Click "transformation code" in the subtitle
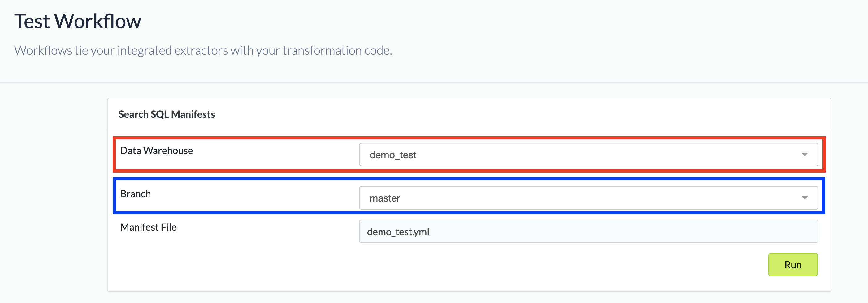This screenshot has height=303, width=868. (337, 50)
